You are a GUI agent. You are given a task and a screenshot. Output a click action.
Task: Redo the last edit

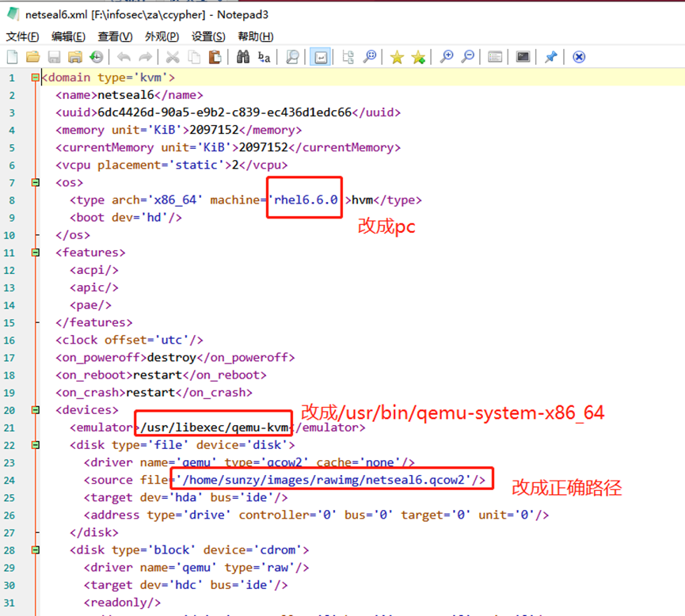click(x=145, y=57)
